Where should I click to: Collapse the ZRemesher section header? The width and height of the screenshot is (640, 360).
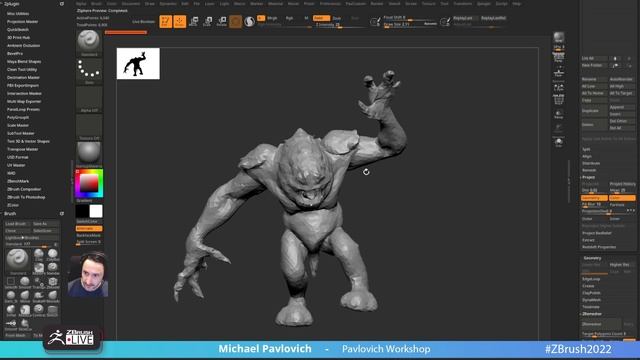(x=592, y=314)
